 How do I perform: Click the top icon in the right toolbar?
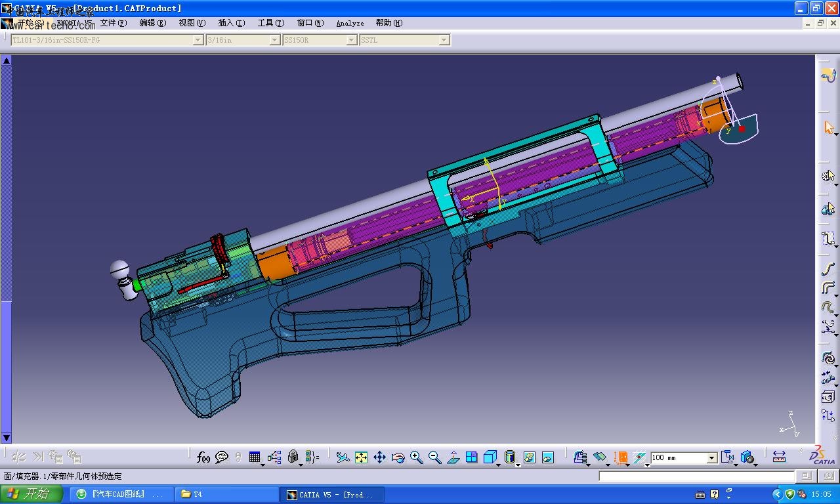(x=828, y=75)
